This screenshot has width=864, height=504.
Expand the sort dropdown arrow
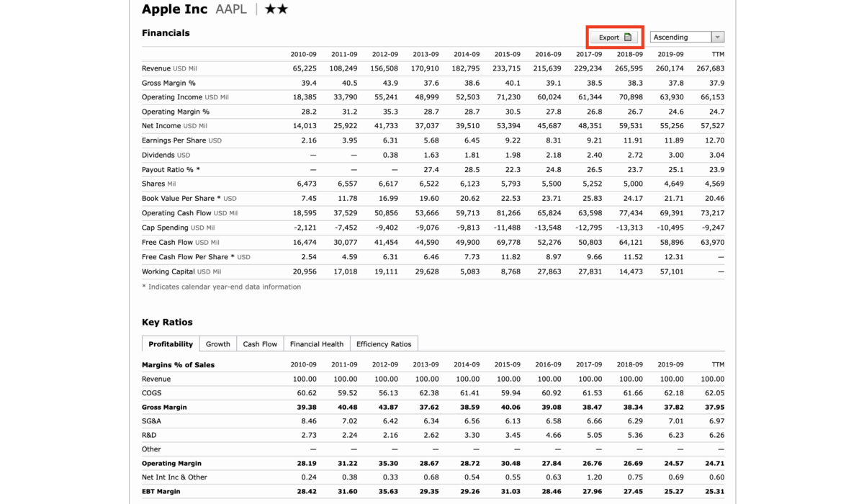coord(717,37)
